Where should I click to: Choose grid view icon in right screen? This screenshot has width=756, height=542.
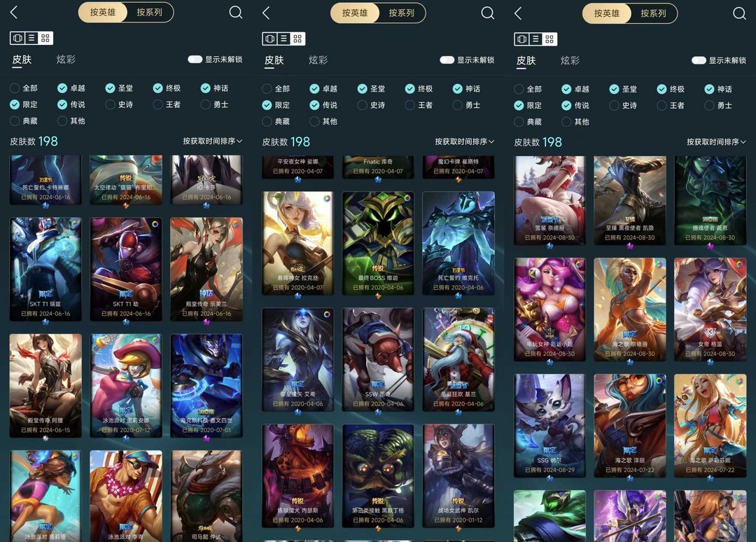549,39
